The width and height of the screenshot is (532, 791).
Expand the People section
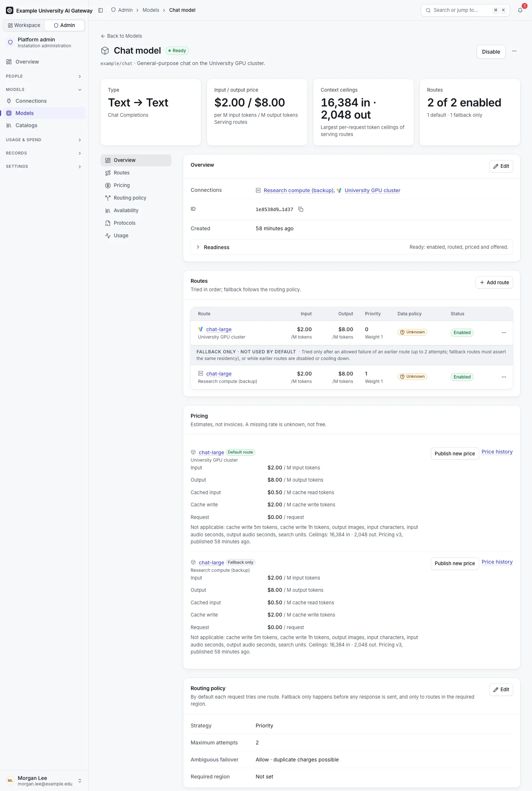tap(44, 76)
